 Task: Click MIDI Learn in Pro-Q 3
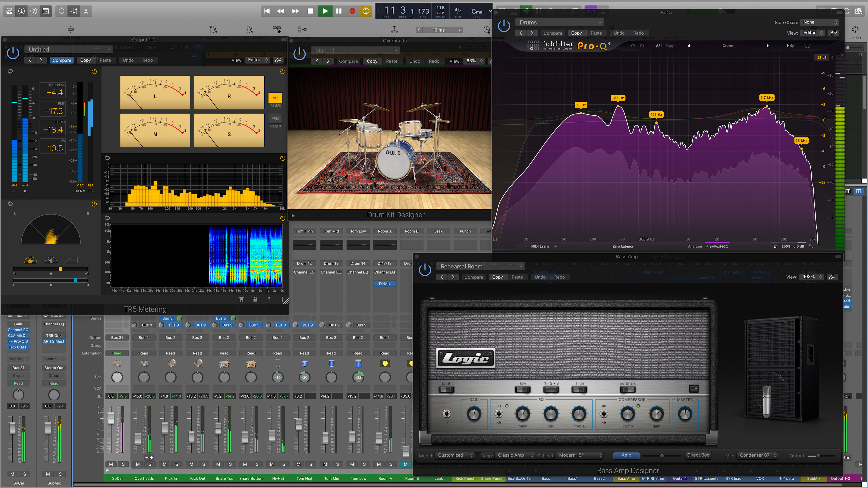click(540, 246)
